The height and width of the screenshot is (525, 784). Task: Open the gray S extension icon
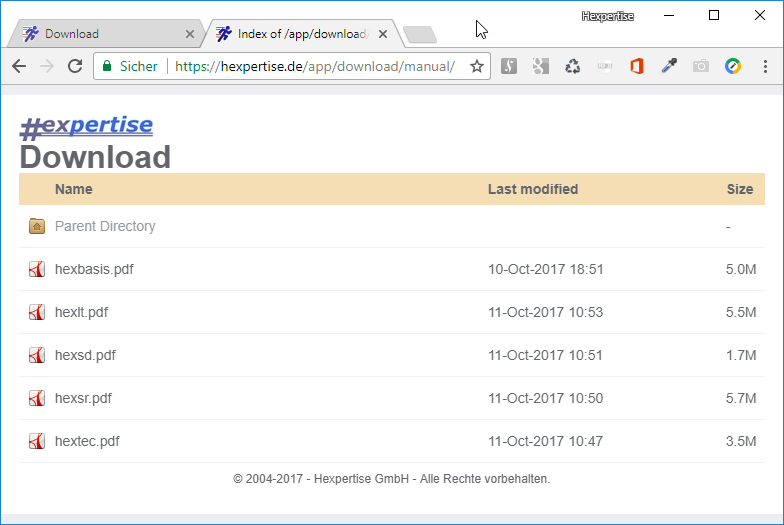[x=509, y=66]
